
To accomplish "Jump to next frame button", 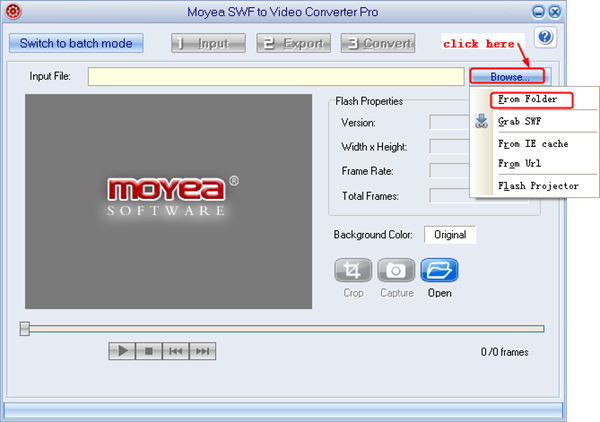I will (202, 351).
